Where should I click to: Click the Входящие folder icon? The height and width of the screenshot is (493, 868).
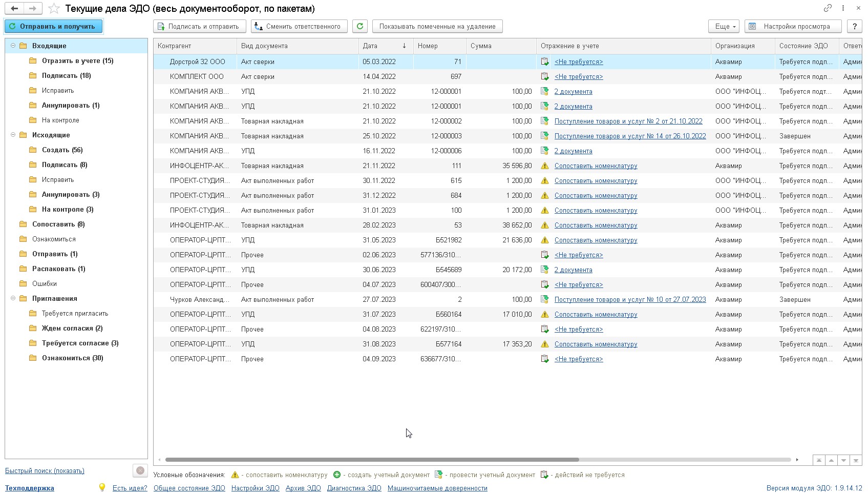coord(23,46)
